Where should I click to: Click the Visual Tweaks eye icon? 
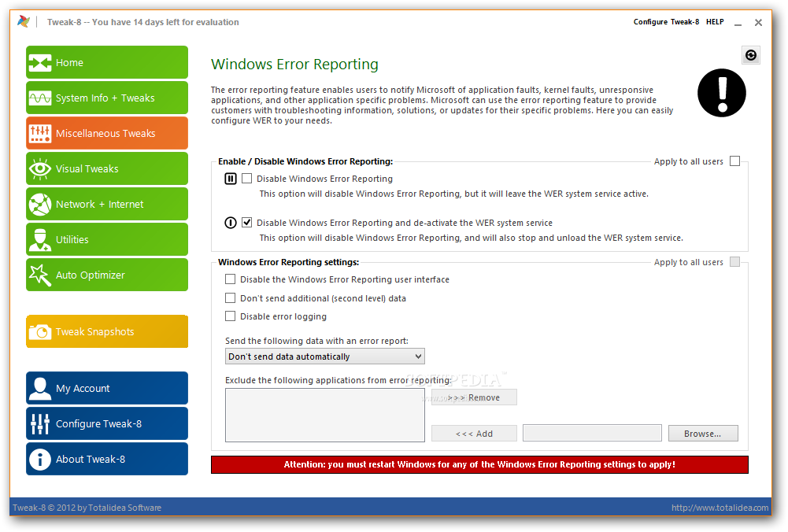click(x=39, y=168)
